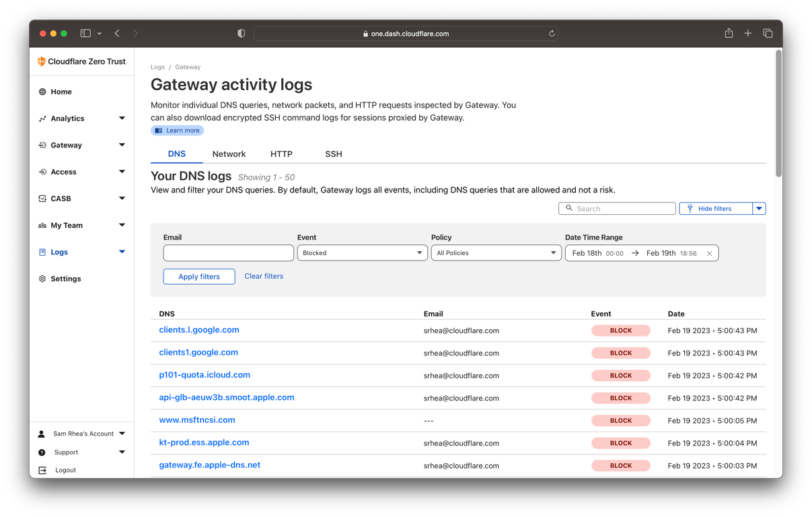
Task: Switch to the Network tab
Action: (x=229, y=154)
